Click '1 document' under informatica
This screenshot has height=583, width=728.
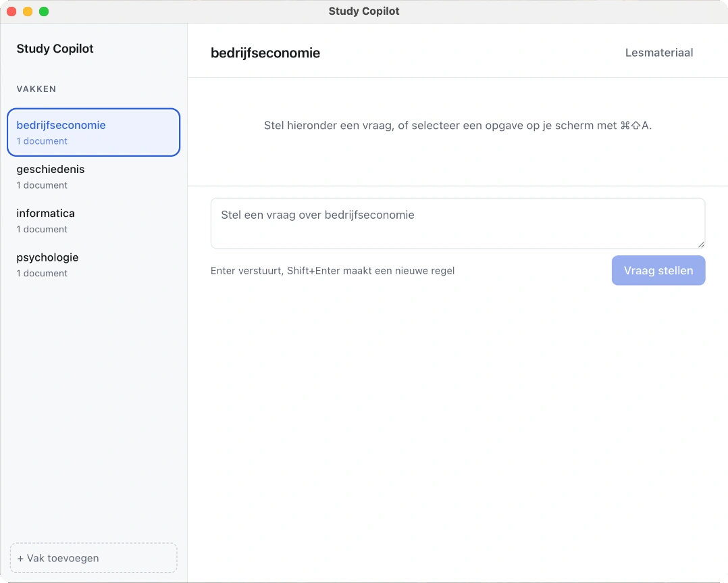pyautogui.click(x=42, y=229)
